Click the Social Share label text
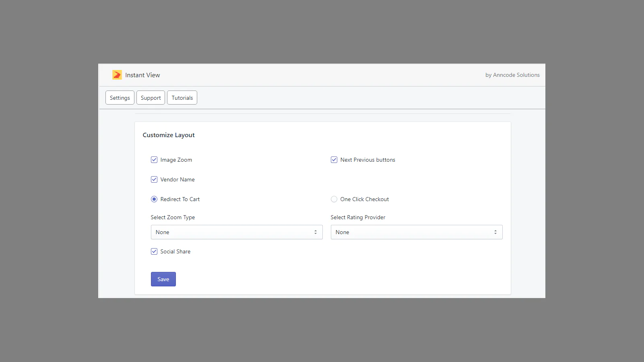The width and height of the screenshot is (644, 362). pyautogui.click(x=175, y=251)
